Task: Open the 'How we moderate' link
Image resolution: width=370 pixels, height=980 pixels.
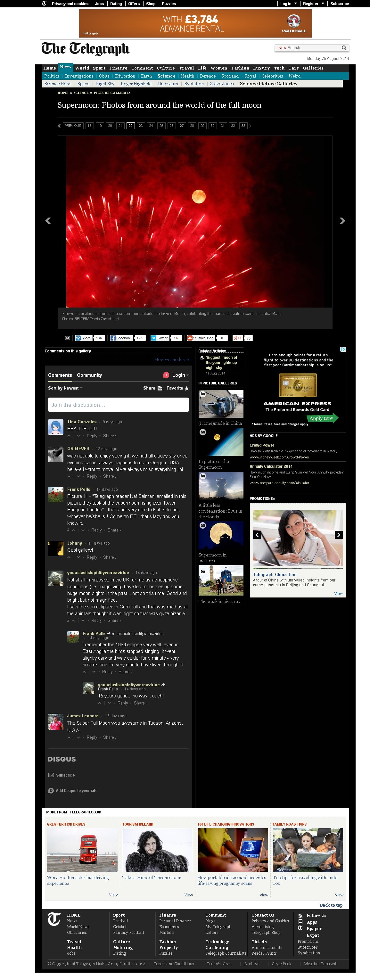Action: [x=172, y=359]
